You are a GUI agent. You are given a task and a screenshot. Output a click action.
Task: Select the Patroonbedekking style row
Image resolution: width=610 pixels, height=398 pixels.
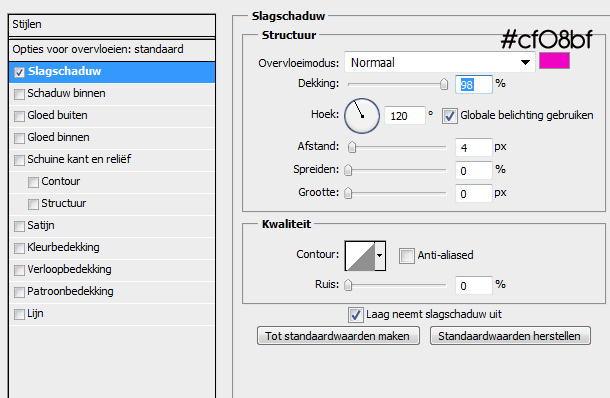click(112, 292)
